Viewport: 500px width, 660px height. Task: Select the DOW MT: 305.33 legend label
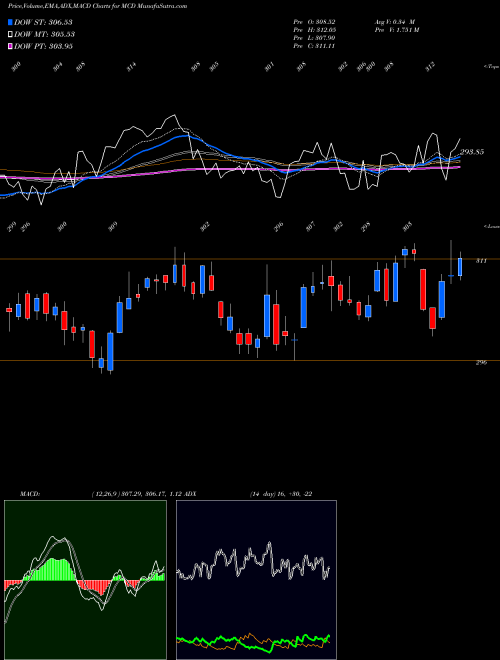coord(44,34)
